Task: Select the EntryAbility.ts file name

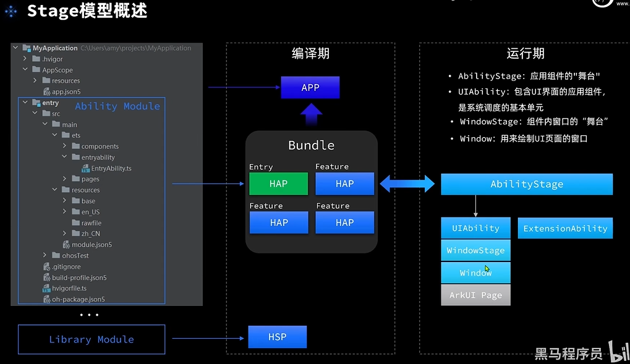Action: point(111,168)
